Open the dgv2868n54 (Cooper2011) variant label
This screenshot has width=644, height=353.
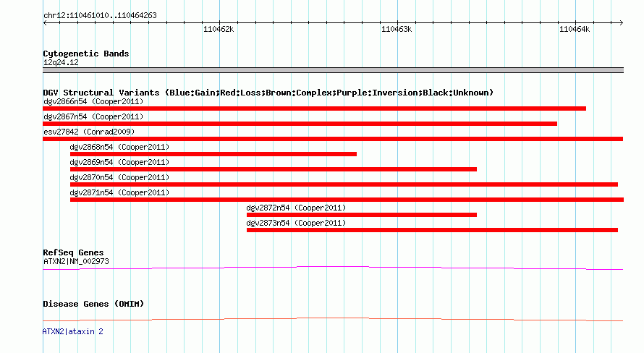(x=119, y=147)
